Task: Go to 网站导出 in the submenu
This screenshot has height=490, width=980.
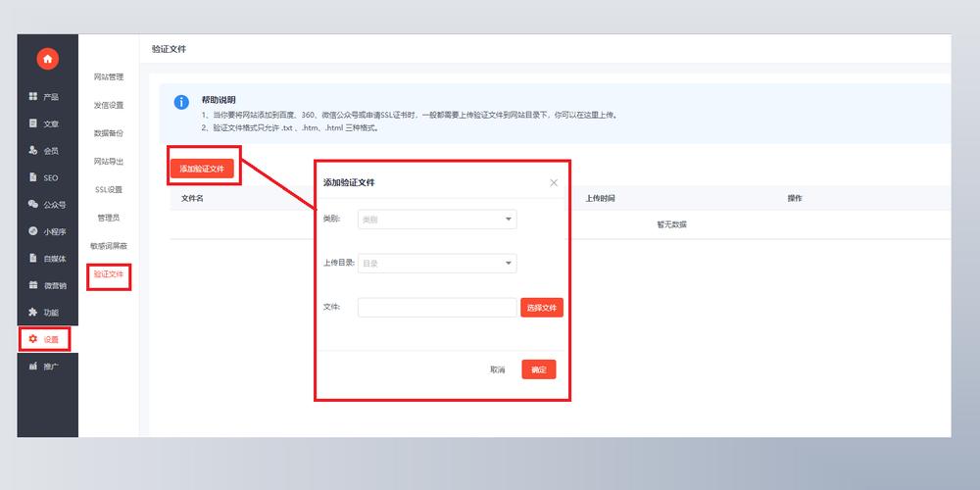Action: (109, 162)
